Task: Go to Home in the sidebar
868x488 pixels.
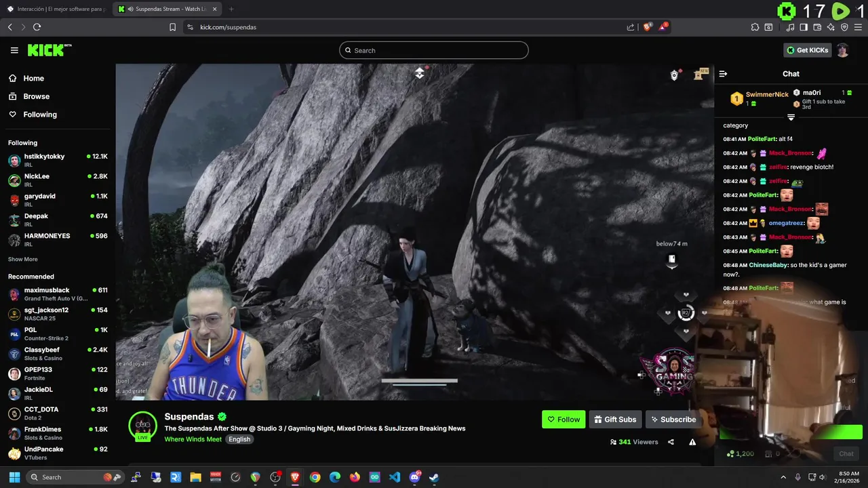Action: [33, 78]
